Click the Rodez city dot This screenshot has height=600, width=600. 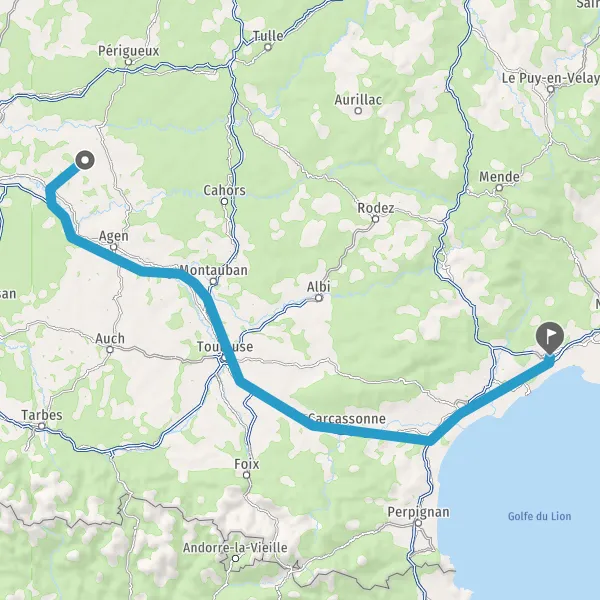[376, 219]
